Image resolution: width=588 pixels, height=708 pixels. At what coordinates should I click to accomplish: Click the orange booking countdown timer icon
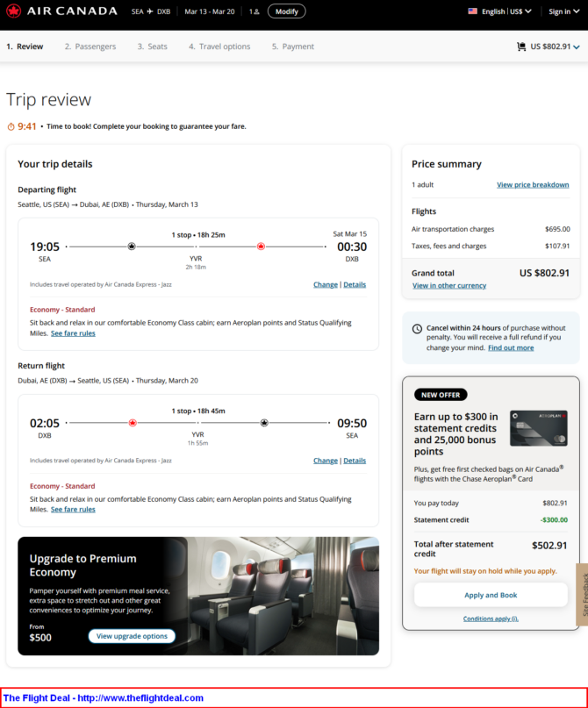pyautogui.click(x=11, y=127)
